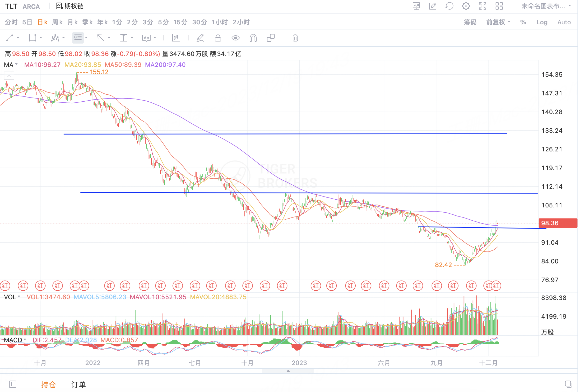
Task: Click the MA200:97.40 label
Action: pyautogui.click(x=165, y=65)
